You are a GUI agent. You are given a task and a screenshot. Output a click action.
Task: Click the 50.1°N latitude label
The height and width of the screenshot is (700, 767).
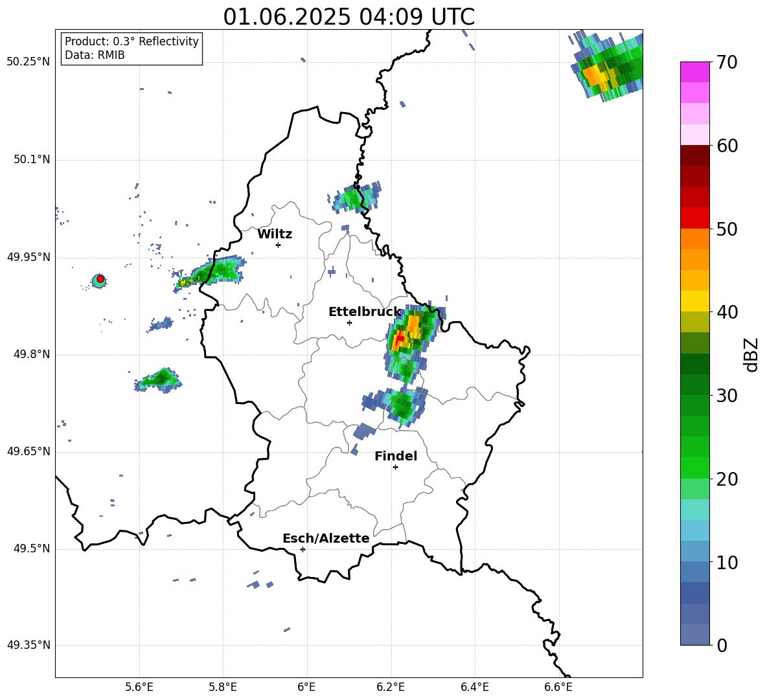pyautogui.click(x=32, y=160)
